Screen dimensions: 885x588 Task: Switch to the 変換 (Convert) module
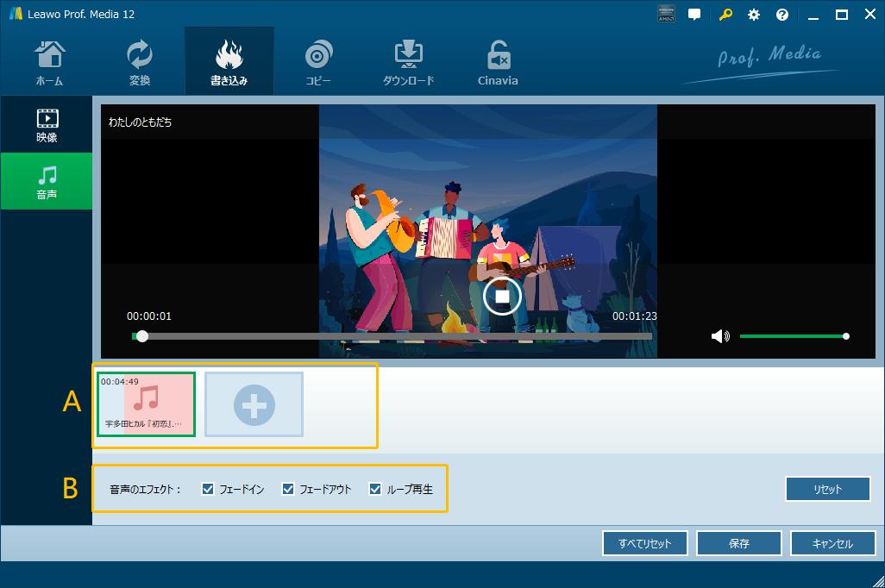(x=140, y=62)
